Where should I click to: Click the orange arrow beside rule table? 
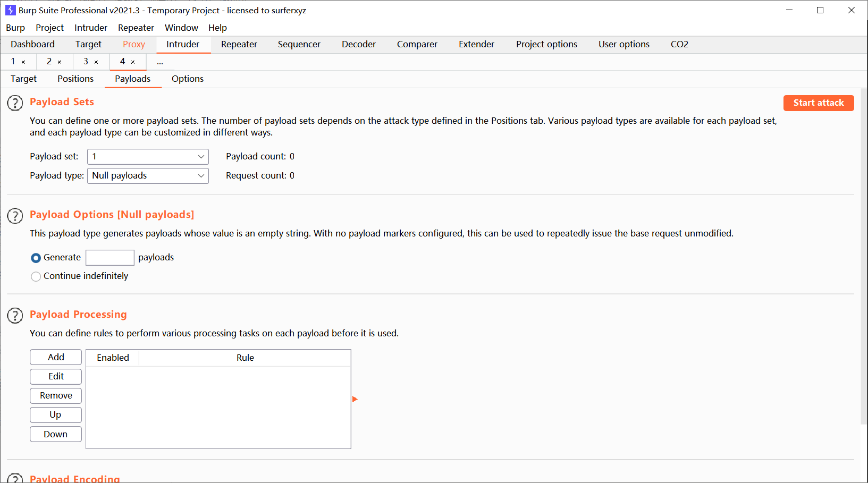355,399
